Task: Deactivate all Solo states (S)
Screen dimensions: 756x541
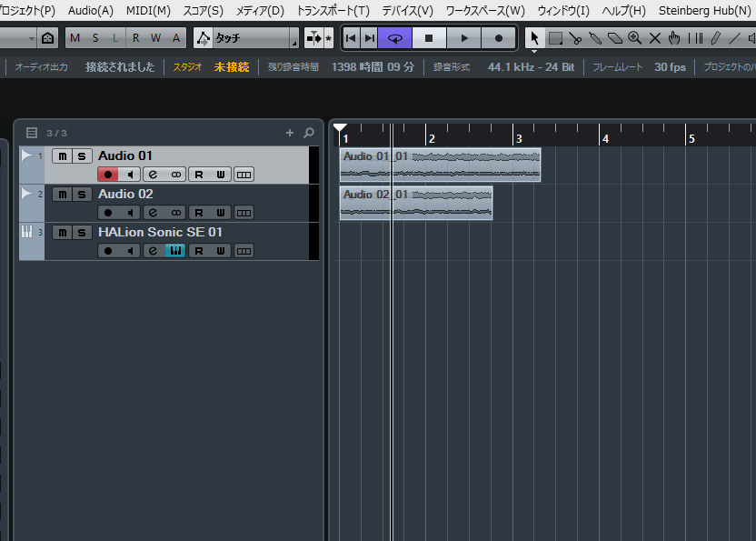Action: [95, 38]
